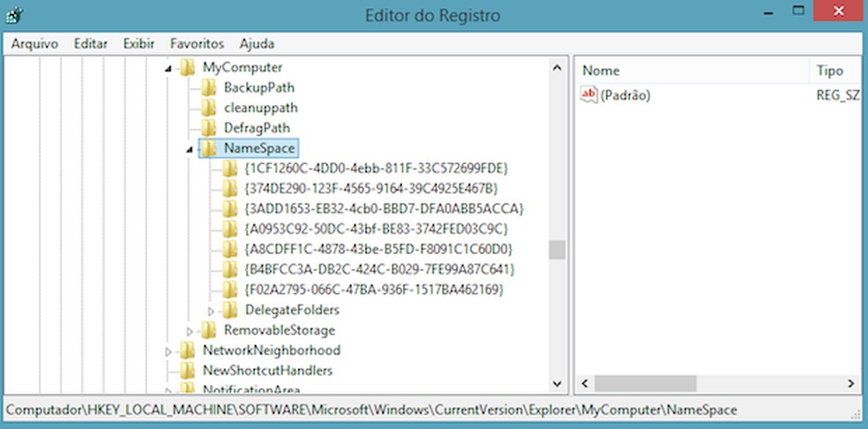Select the BackupPath key
The image size is (868, 429).
click(259, 87)
